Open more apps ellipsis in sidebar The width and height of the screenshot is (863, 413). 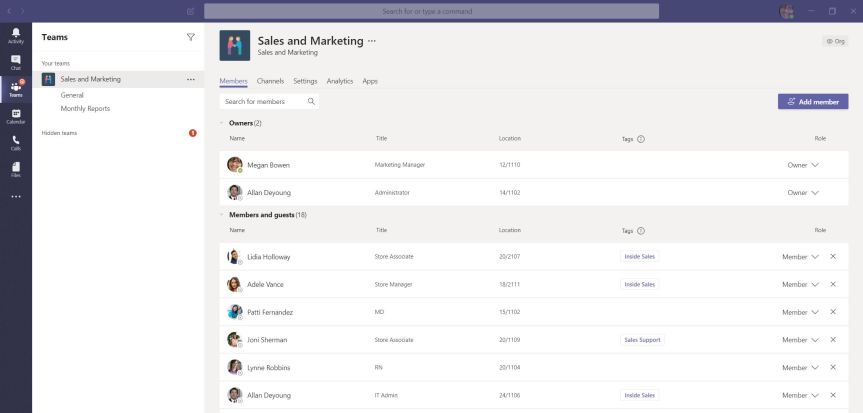point(15,196)
